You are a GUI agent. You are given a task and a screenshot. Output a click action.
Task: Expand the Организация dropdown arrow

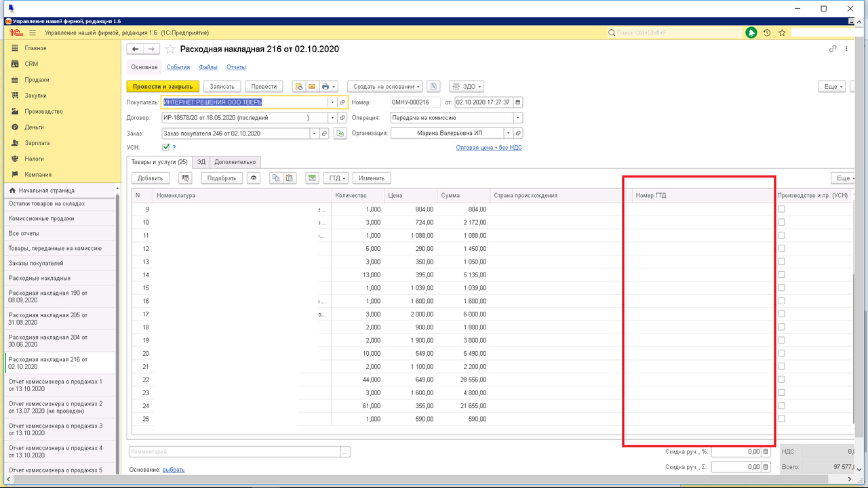pyautogui.click(x=508, y=133)
